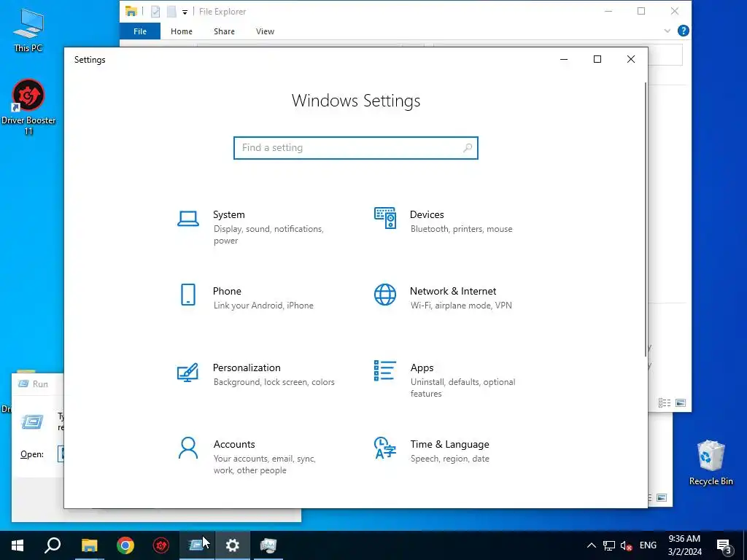The height and width of the screenshot is (560, 747).
Task: Open the Devices keyboard and speaker icon
Action: pos(385,218)
